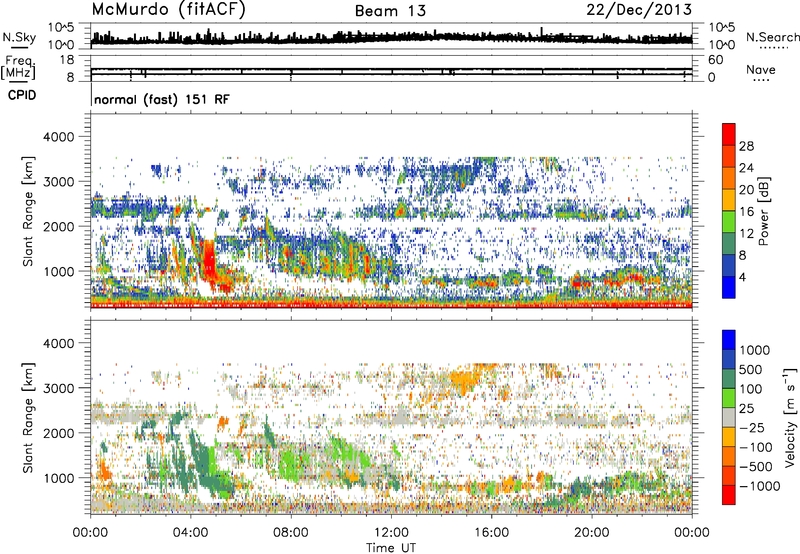Click the 3000 km tick label on the power panel
Viewport: 800px width, 554px height.
click(x=58, y=182)
